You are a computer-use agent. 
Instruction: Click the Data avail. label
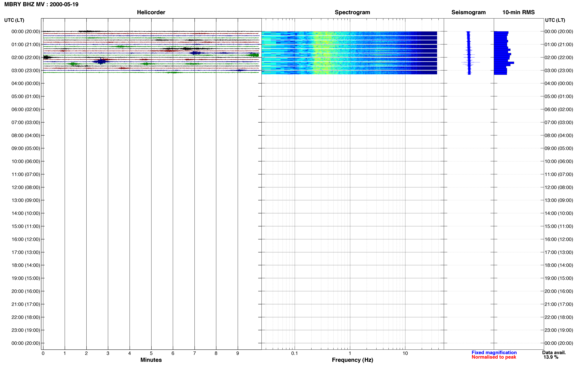(554, 352)
